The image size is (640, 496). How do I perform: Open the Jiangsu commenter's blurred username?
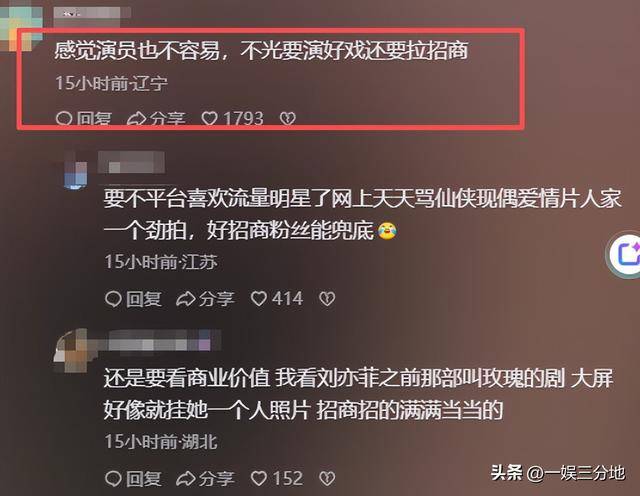pyautogui.click(x=131, y=162)
